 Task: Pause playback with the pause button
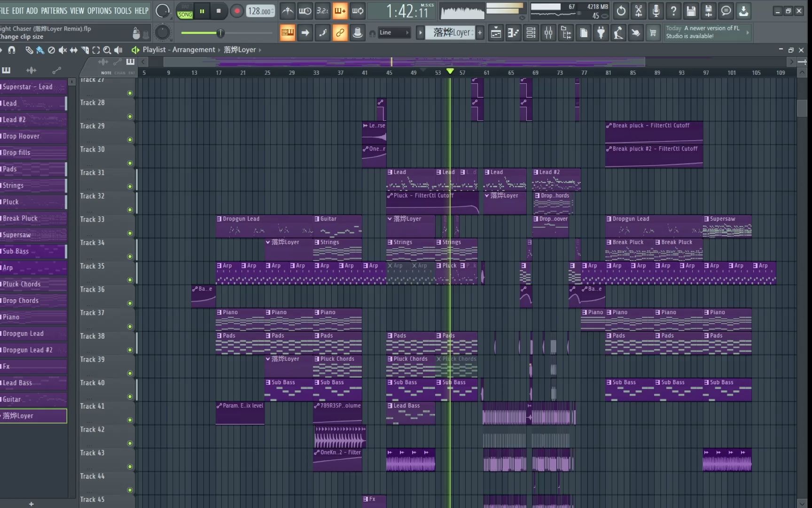[202, 11]
